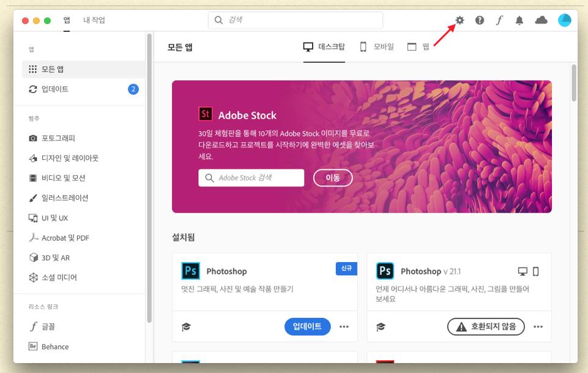Click the Photoshop v 21.1 Ps icon
The height and width of the screenshot is (373, 588).
pyautogui.click(x=385, y=271)
